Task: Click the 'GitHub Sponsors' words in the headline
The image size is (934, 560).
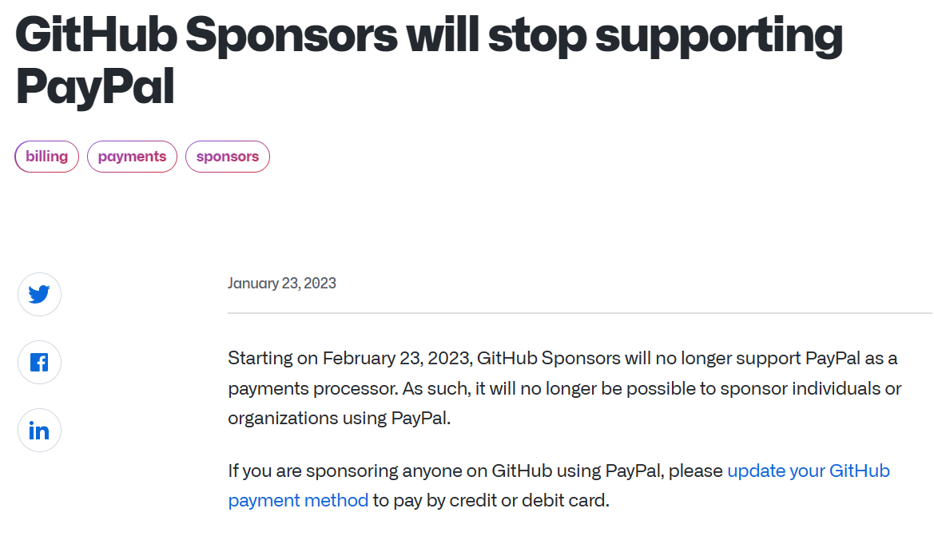Action: 206,34
